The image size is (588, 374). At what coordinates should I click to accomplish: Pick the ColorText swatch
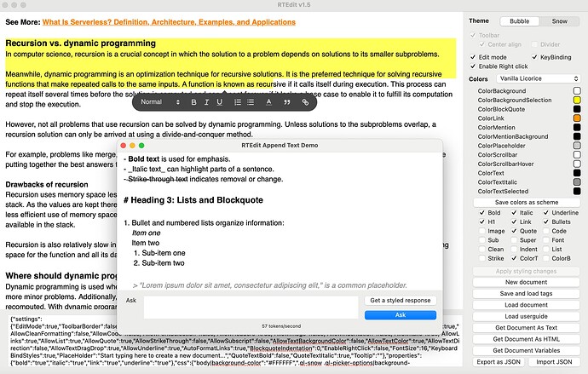(577, 173)
